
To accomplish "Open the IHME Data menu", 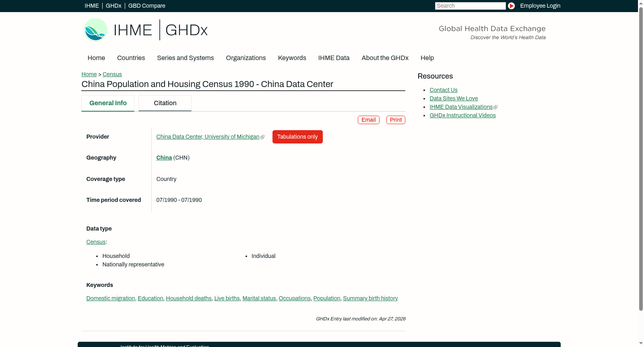I will [334, 58].
